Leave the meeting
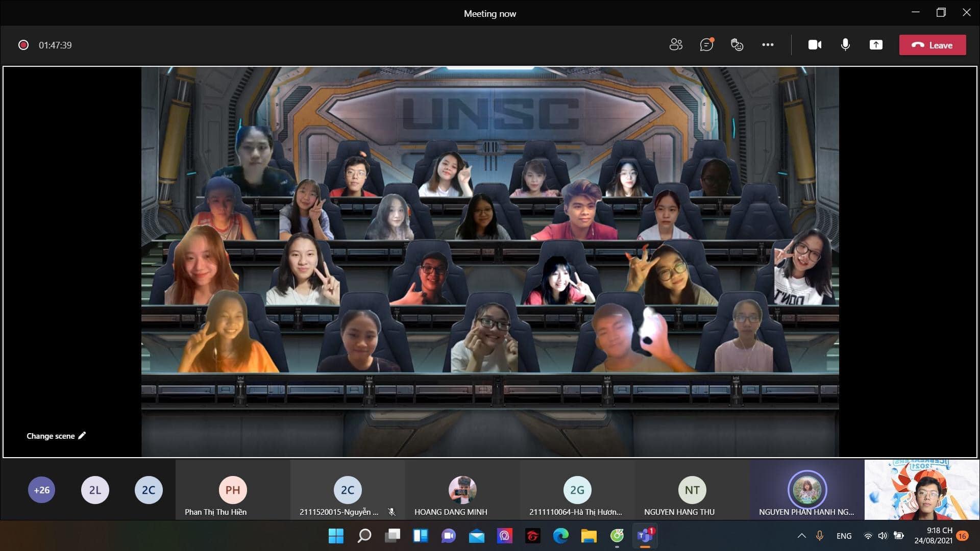Image resolution: width=980 pixels, height=551 pixels. click(933, 45)
